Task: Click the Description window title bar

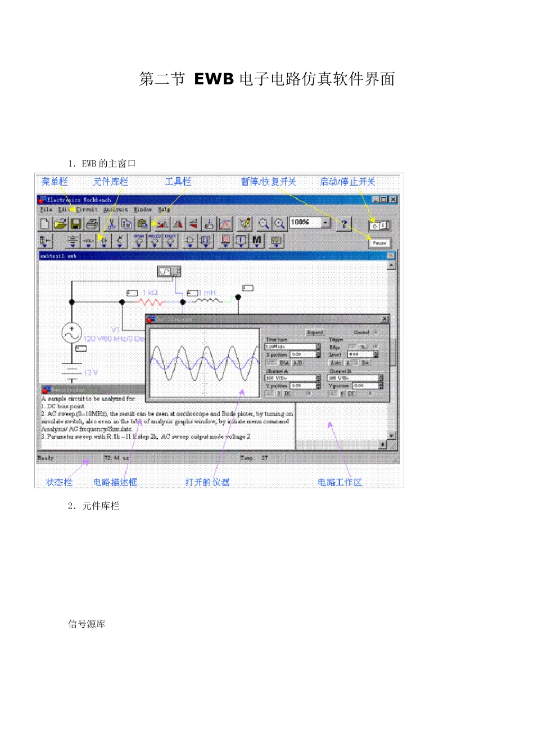Action: (93, 389)
